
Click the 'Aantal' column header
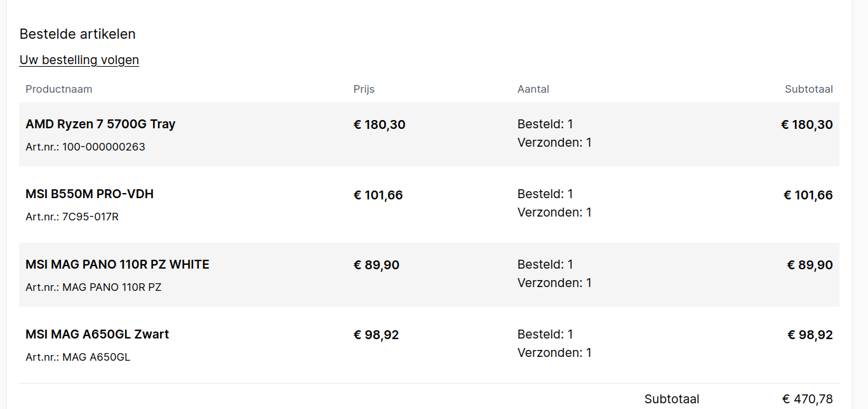[533, 89]
